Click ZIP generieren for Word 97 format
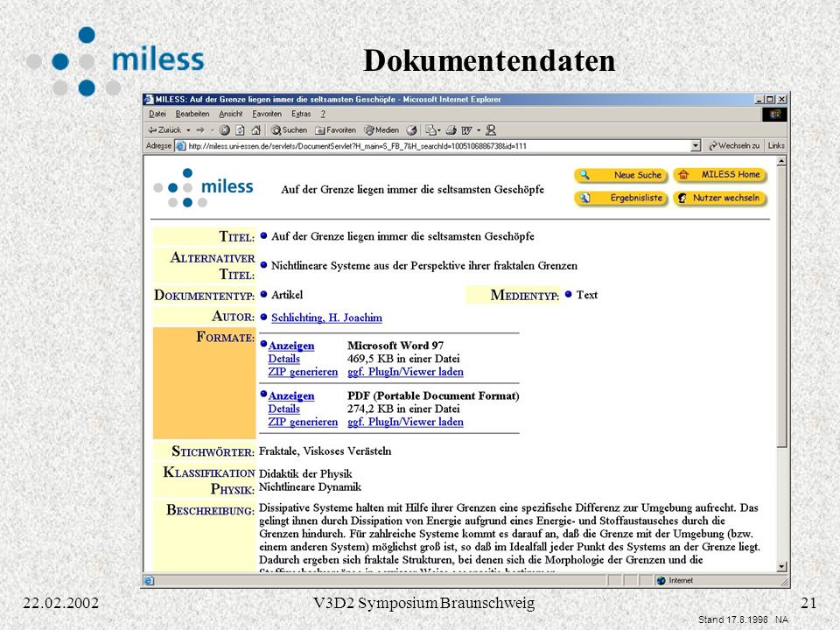Screen dimensions: 840x630 point(303,371)
